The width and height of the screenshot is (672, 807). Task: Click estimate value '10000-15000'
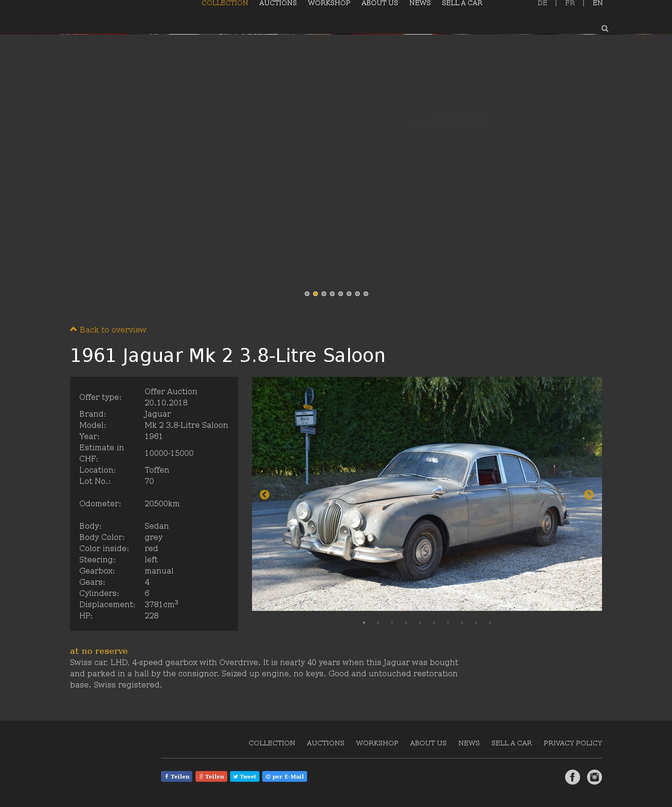[x=169, y=453]
